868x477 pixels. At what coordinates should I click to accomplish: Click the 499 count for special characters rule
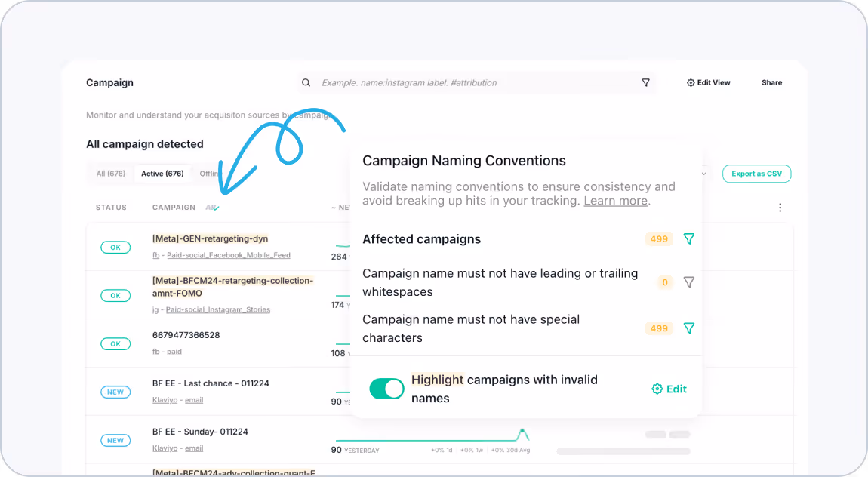click(659, 328)
